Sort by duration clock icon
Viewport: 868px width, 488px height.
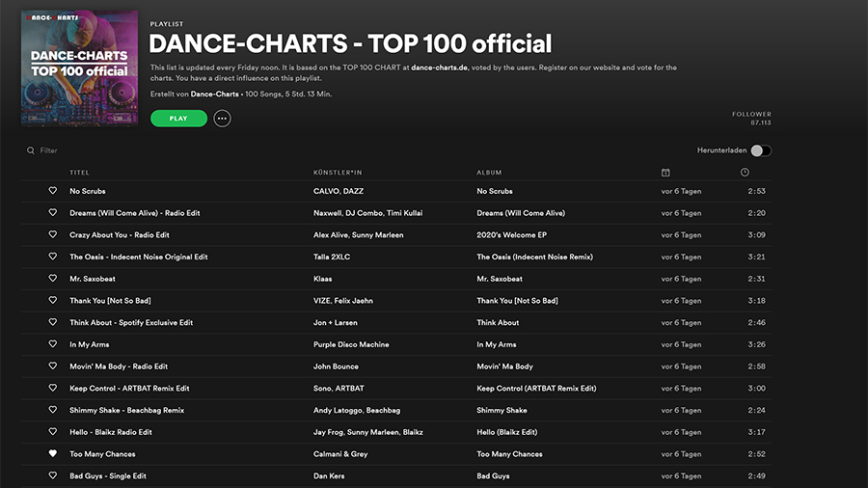pyautogui.click(x=745, y=172)
